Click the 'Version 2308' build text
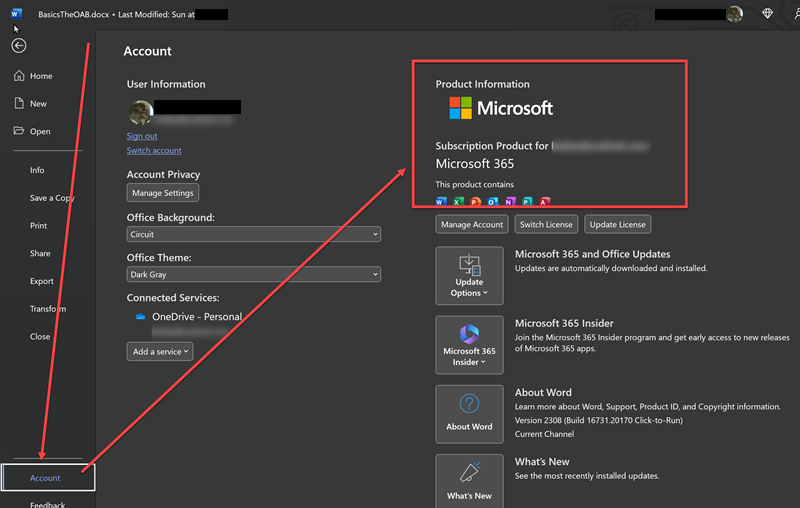 coord(598,420)
